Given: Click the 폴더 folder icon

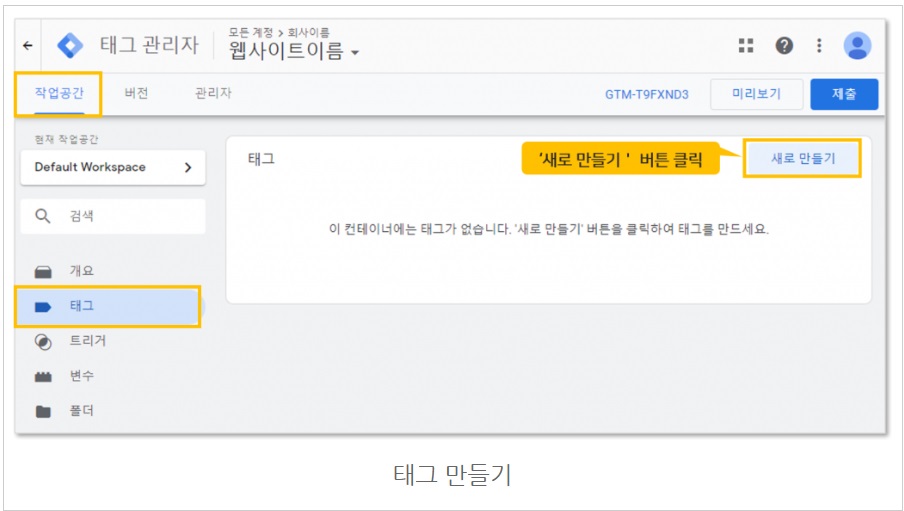Looking at the screenshot, I should (x=43, y=412).
